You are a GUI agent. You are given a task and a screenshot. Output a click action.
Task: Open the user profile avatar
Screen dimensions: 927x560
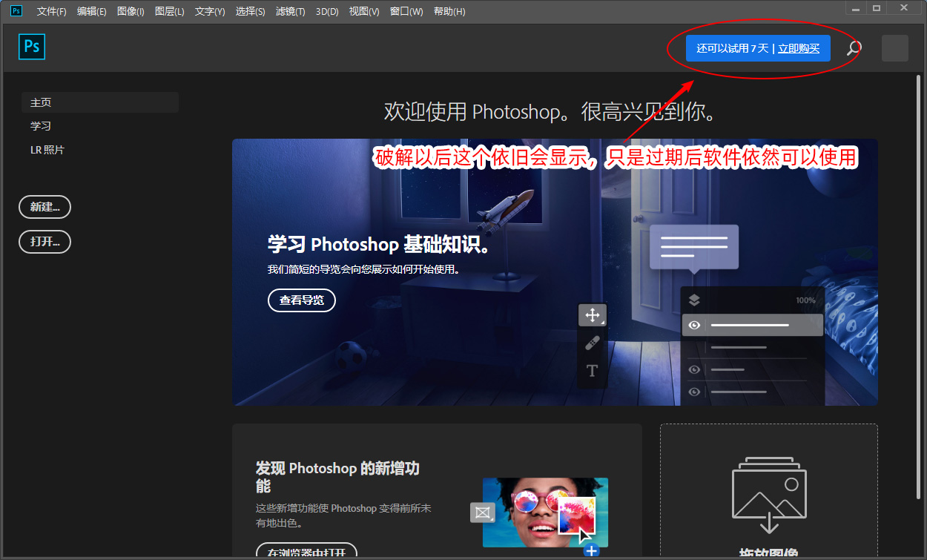(x=895, y=48)
